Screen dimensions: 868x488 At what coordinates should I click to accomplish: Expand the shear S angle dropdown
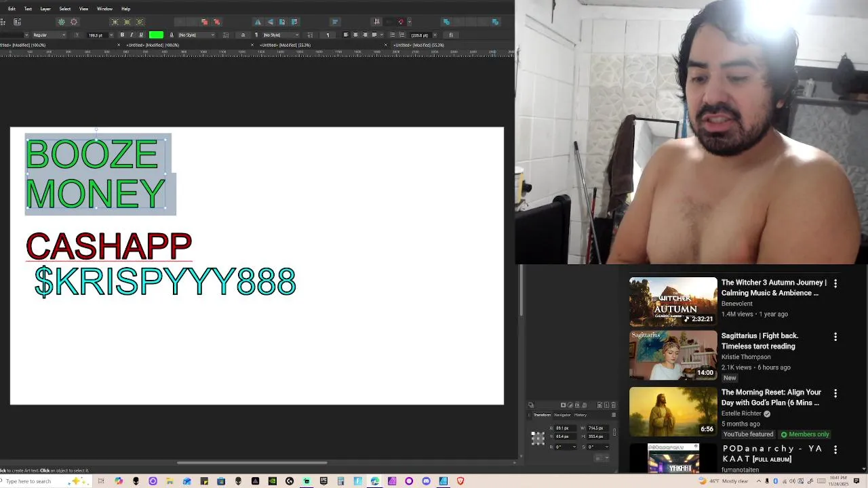pyautogui.click(x=607, y=447)
